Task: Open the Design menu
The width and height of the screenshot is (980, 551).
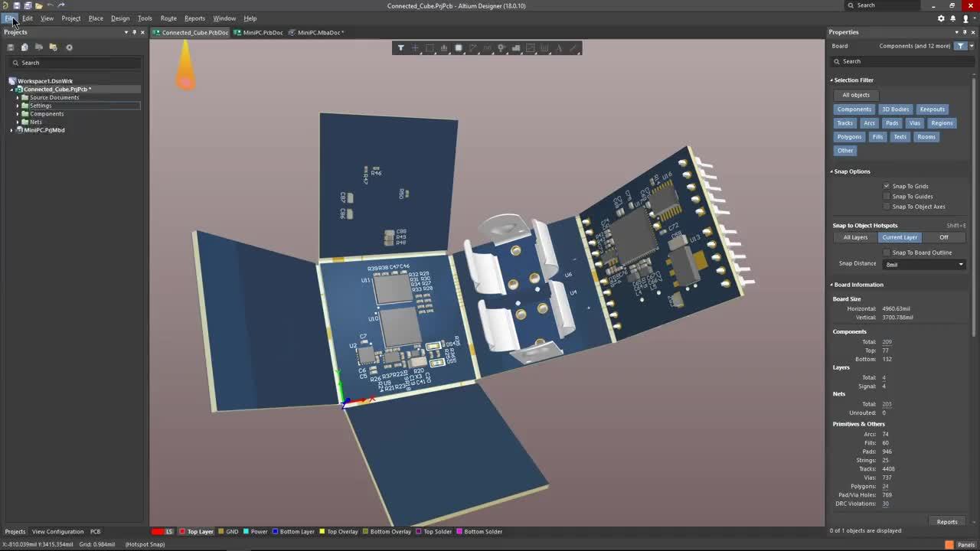Action: [x=120, y=18]
